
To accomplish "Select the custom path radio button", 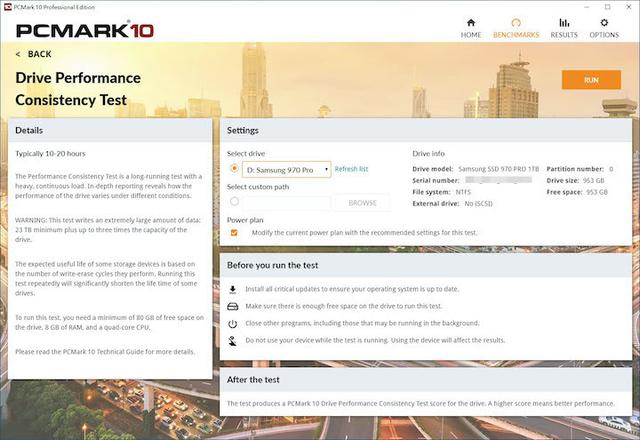I will 234,201.
